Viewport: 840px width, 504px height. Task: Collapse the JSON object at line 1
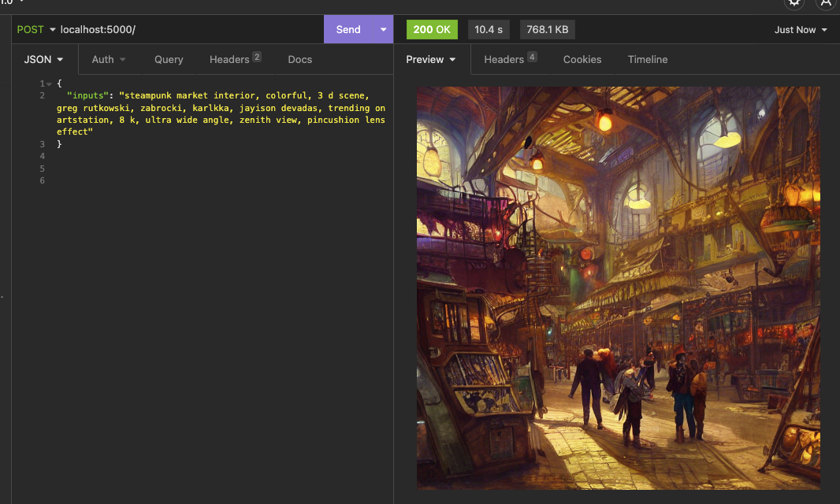(50, 84)
